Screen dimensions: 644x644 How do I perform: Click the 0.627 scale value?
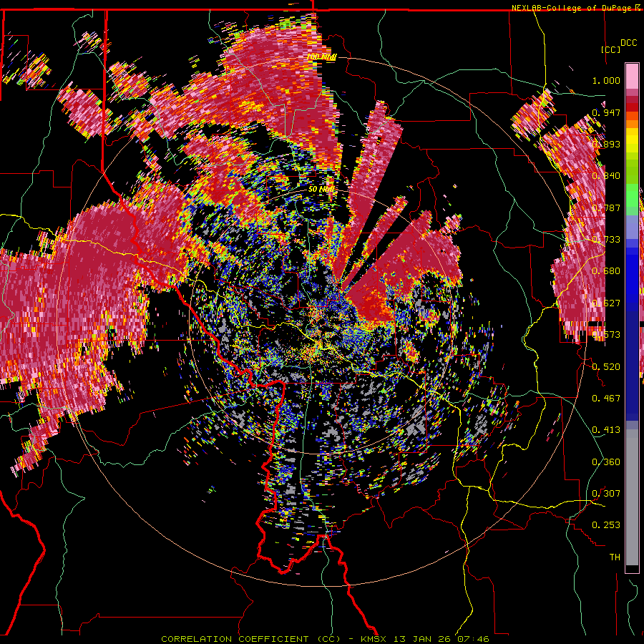pyautogui.click(x=606, y=303)
